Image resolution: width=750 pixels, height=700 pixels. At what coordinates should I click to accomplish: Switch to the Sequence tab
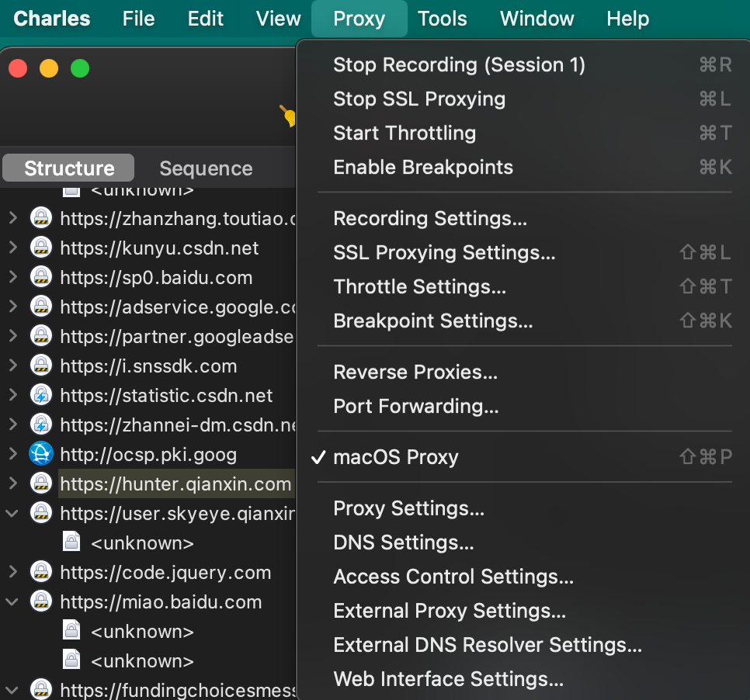click(x=206, y=168)
